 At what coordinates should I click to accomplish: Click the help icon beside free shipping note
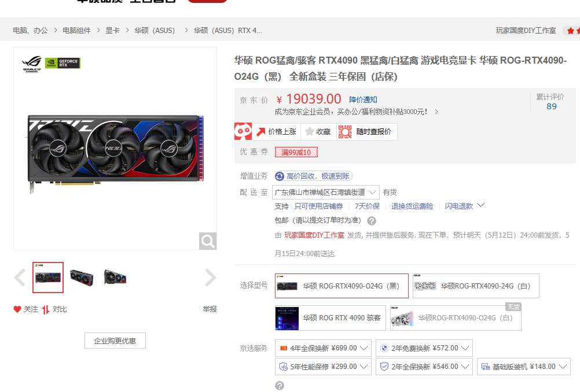point(372,221)
